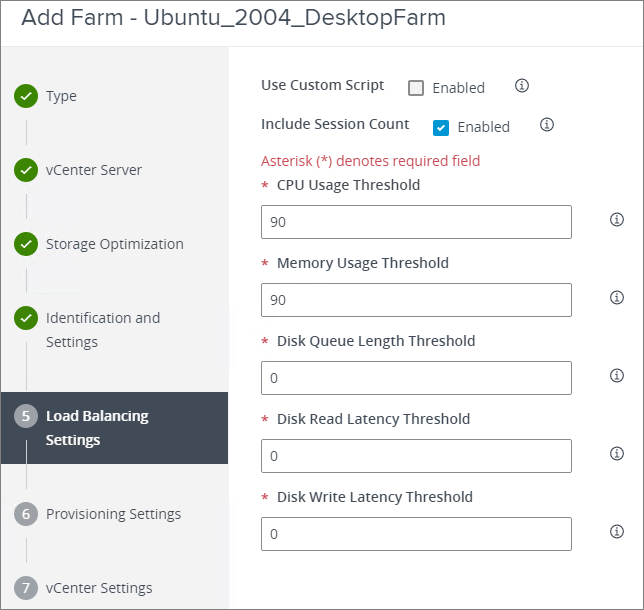
Task: Click the CPU Usage Threshold field
Action: tap(416, 222)
